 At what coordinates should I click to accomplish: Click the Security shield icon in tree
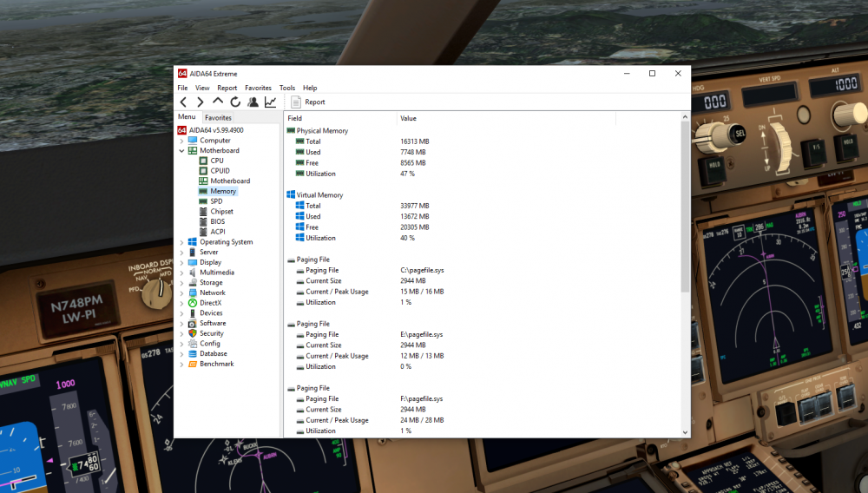pos(193,333)
